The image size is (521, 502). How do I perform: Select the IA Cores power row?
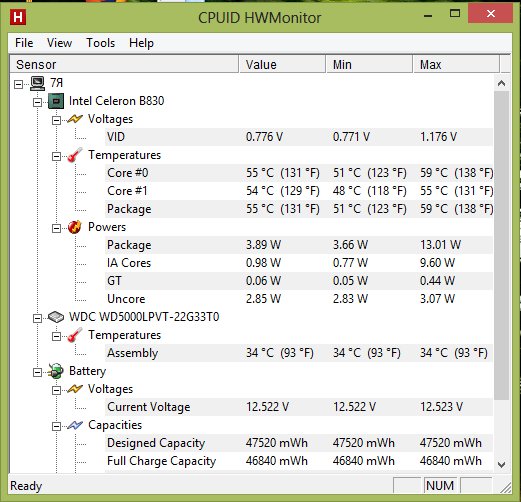[x=299, y=263]
